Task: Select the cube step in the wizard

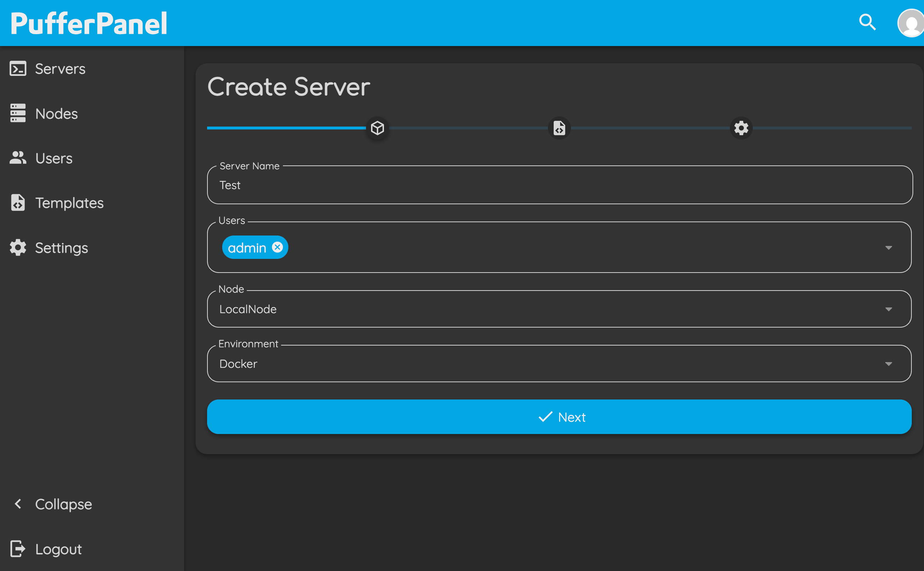Action: coord(377,128)
